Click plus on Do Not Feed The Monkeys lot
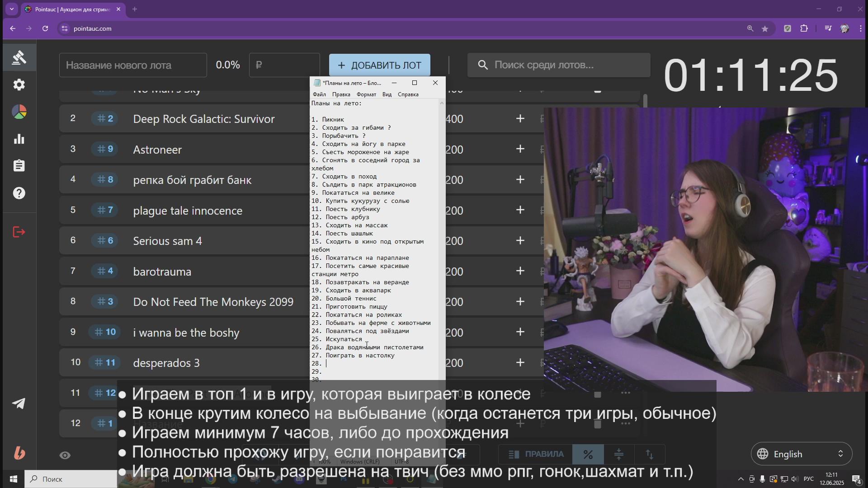 click(x=520, y=301)
